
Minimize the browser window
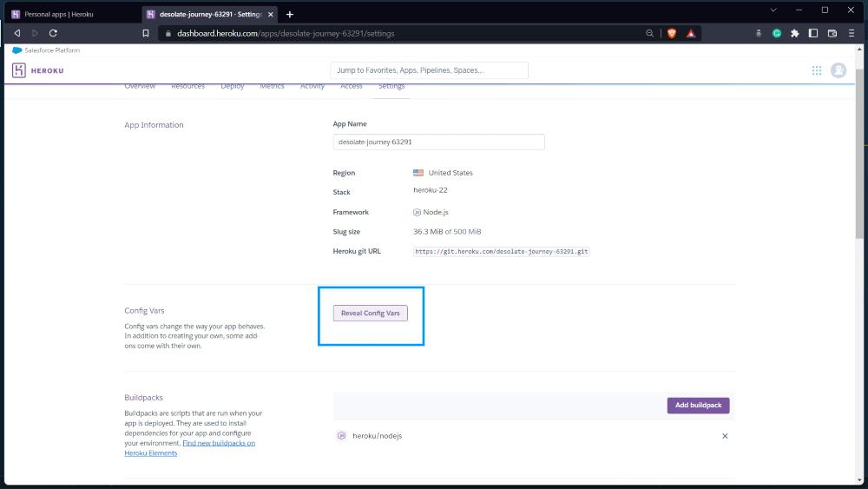pos(799,10)
